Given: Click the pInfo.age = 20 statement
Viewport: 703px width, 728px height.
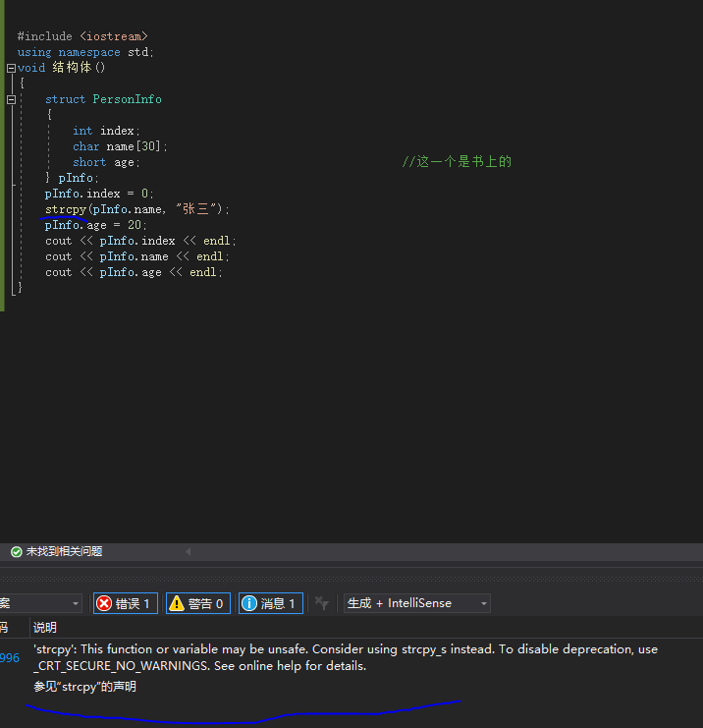Looking at the screenshot, I should pyautogui.click(x=96, y=225).
